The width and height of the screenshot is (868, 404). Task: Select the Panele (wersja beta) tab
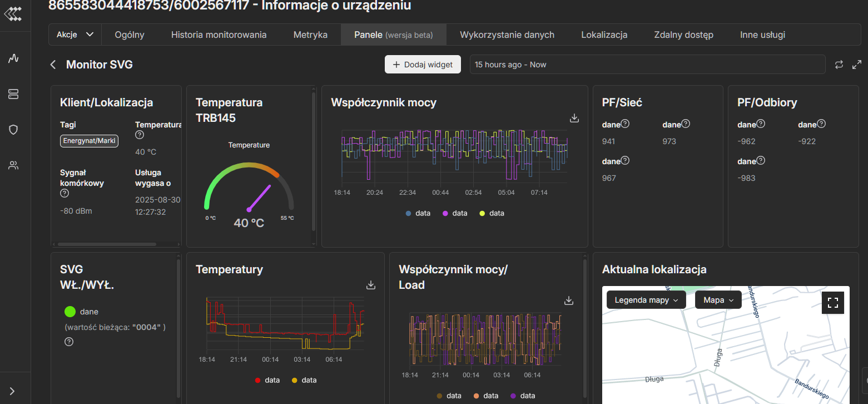click(394, 35)
